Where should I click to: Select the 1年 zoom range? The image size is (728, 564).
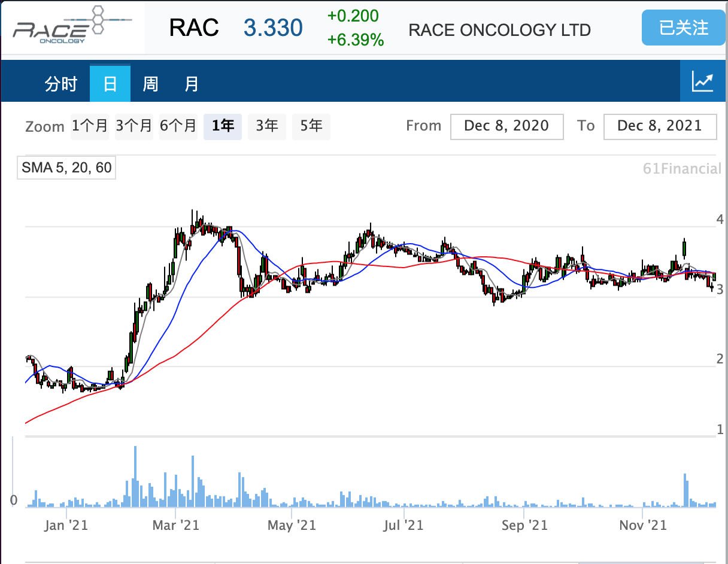223,126
